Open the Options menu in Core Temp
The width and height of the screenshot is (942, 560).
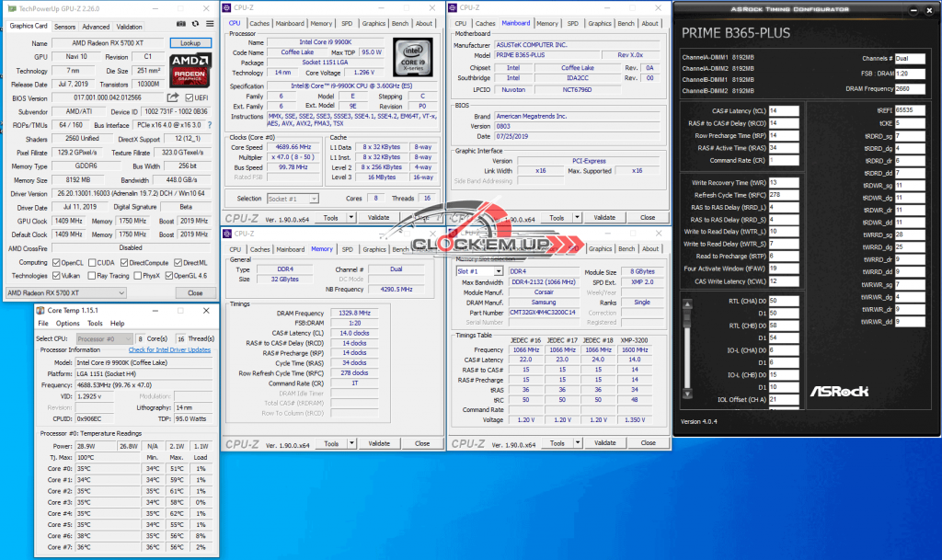pyautogui.click(x=67, y=324)
